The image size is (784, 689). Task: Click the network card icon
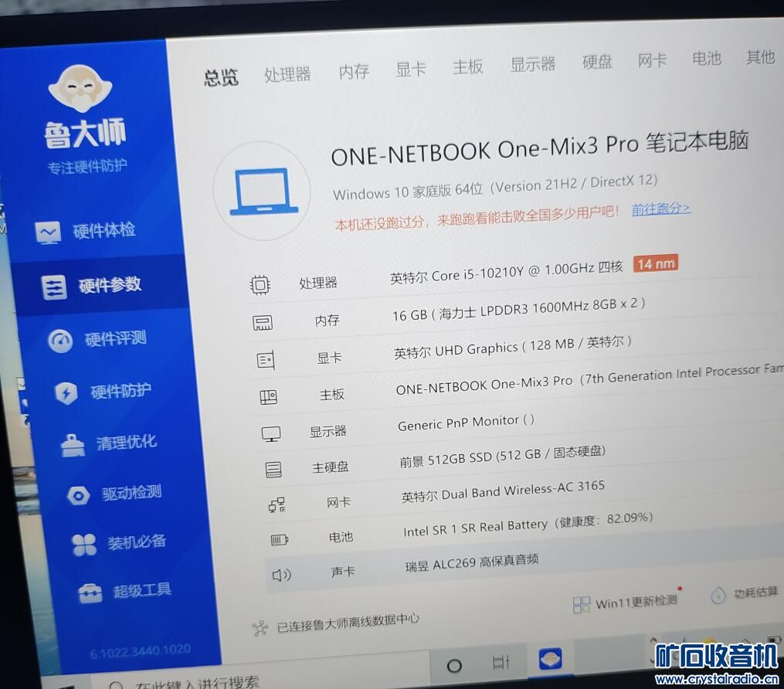[x=277, y=504]
